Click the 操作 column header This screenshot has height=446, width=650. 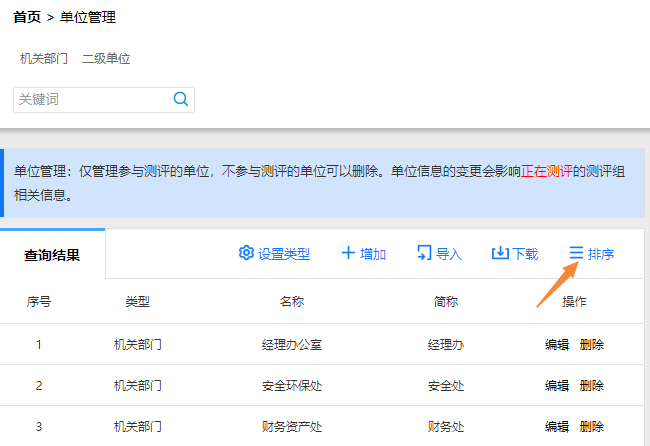[x=574, y=301]
